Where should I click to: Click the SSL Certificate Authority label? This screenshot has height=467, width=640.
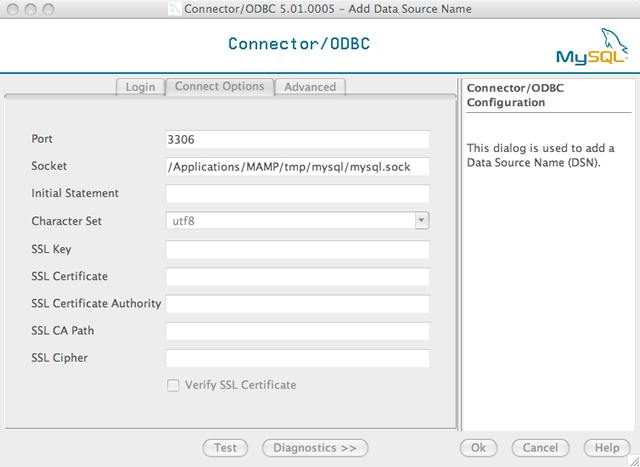[96, 303]
